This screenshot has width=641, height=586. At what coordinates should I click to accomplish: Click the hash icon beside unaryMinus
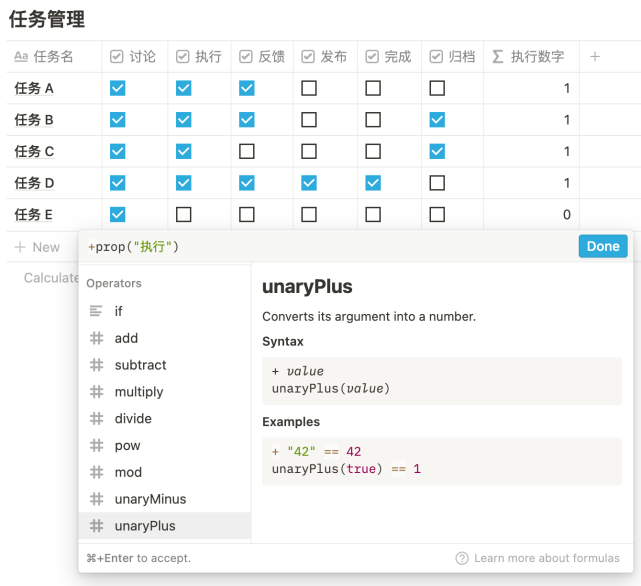pyautogui.click(x=97, y=499)
